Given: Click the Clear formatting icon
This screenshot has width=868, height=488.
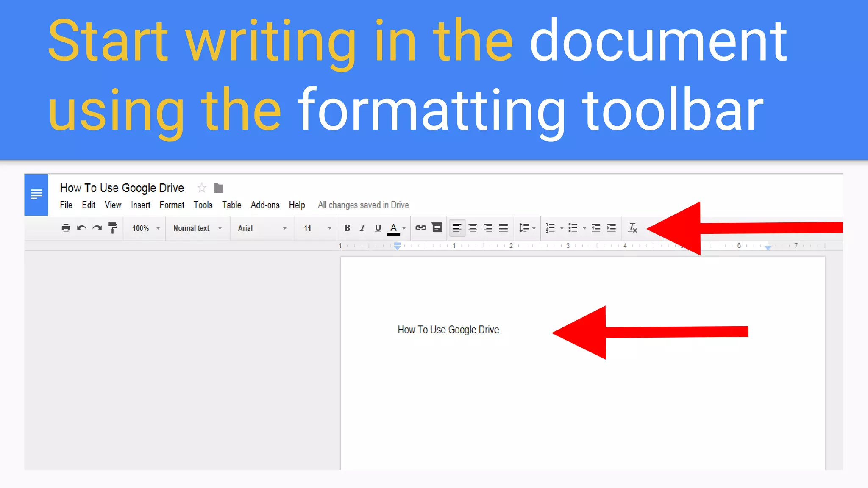Looking at the screenshot, I should 632,228.
